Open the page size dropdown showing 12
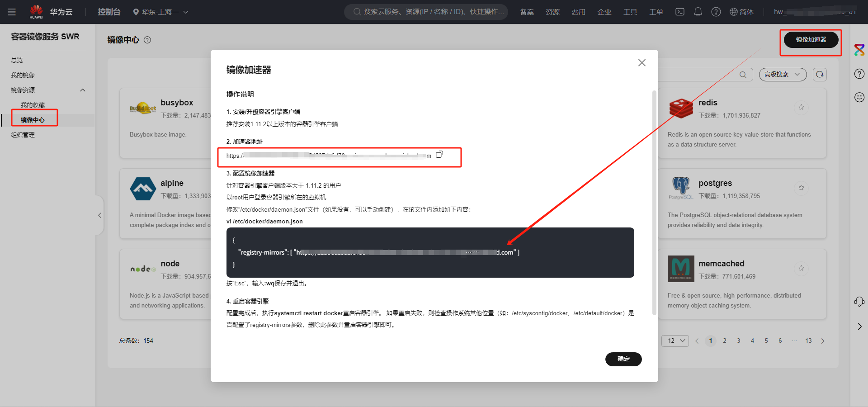 tap(675, 341)
